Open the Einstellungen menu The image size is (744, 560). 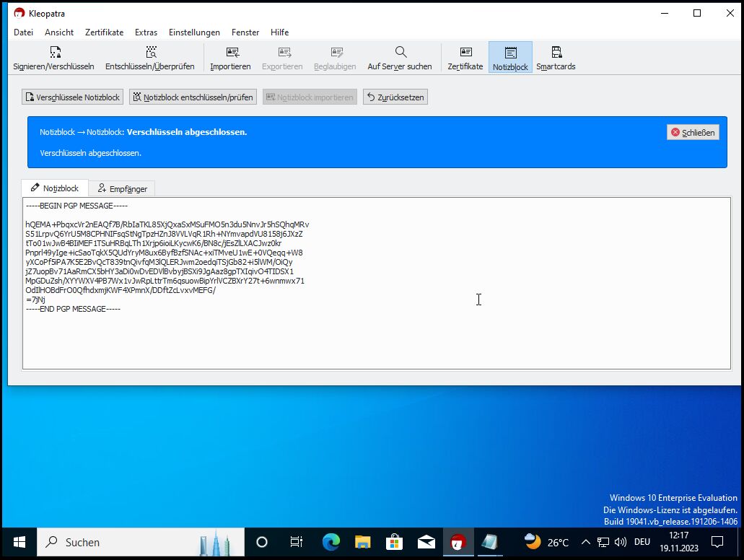point(194,32)
